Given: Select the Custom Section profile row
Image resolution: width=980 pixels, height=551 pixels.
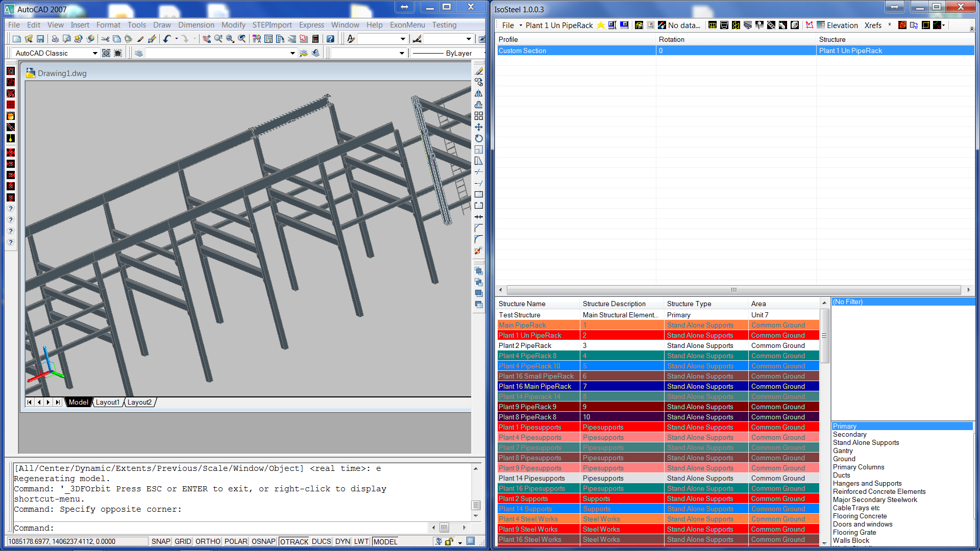Looking at the screenshot, I should click(x=735, y=51).
